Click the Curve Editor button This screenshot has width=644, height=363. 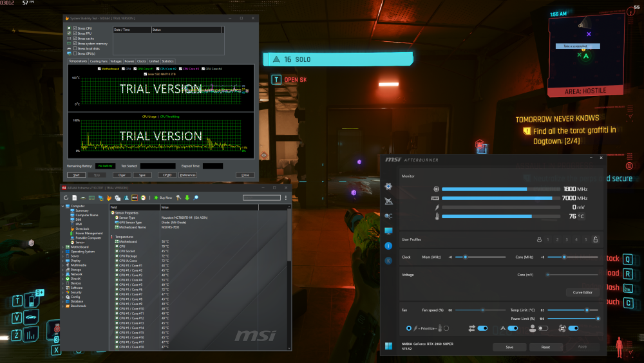coord(582,292)
